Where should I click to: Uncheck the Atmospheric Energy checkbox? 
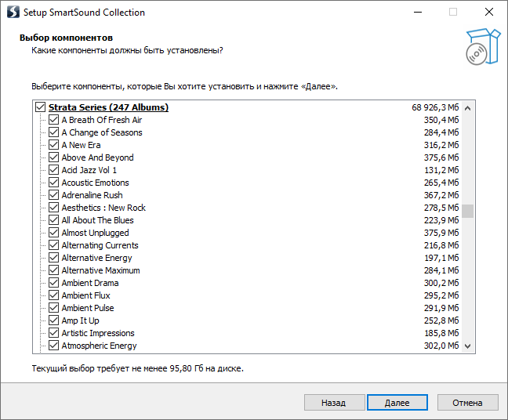[x=53, y=346]
